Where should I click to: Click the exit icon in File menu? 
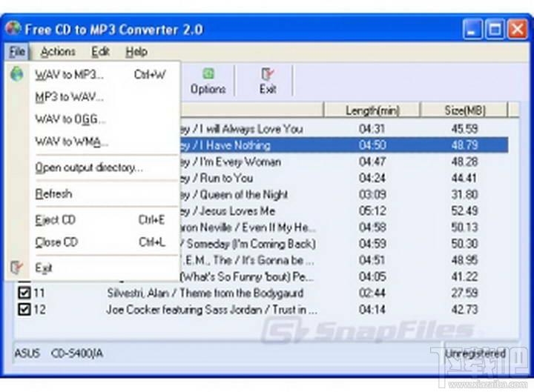click(16, 268)
